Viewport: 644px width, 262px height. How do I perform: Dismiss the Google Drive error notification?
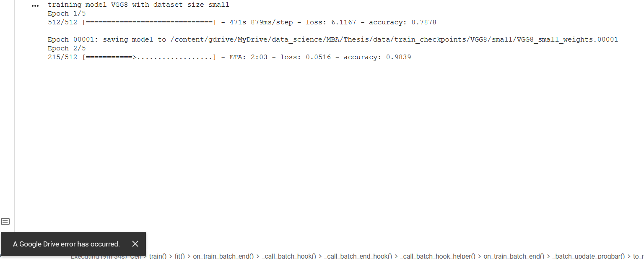click(x=135, y=244)
